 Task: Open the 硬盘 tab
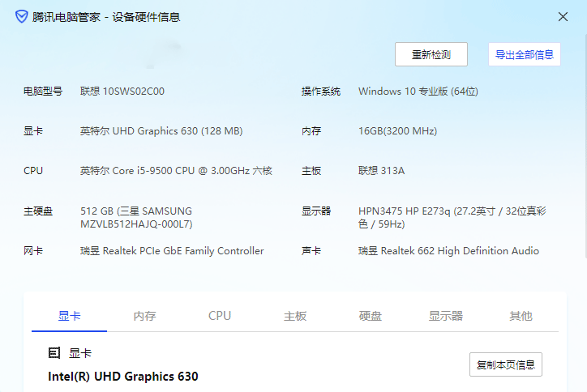coord(371,316)
